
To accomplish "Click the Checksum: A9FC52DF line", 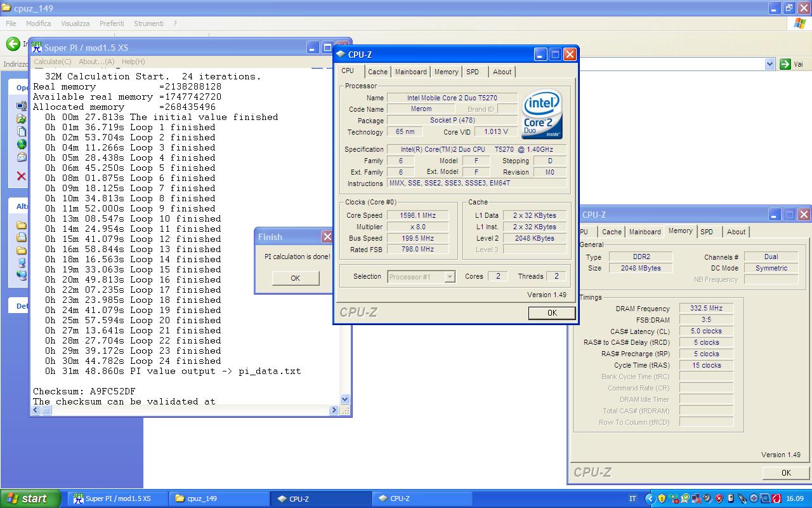I will pos(84,391).
